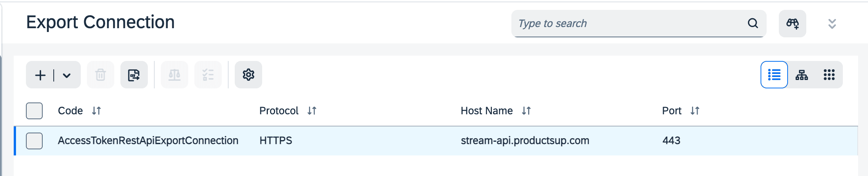
Task: Click the magnifier search icon
Action: pos(753,24)
